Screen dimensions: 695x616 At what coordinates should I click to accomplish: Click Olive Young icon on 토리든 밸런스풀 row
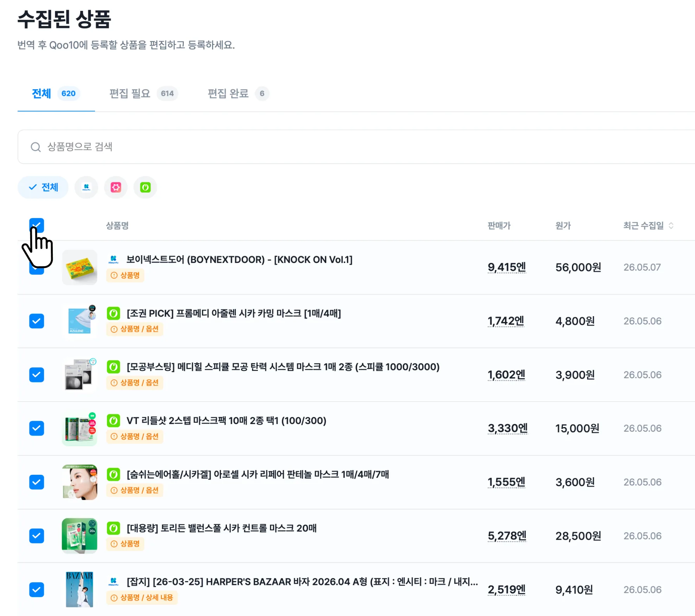coord(113,528)
